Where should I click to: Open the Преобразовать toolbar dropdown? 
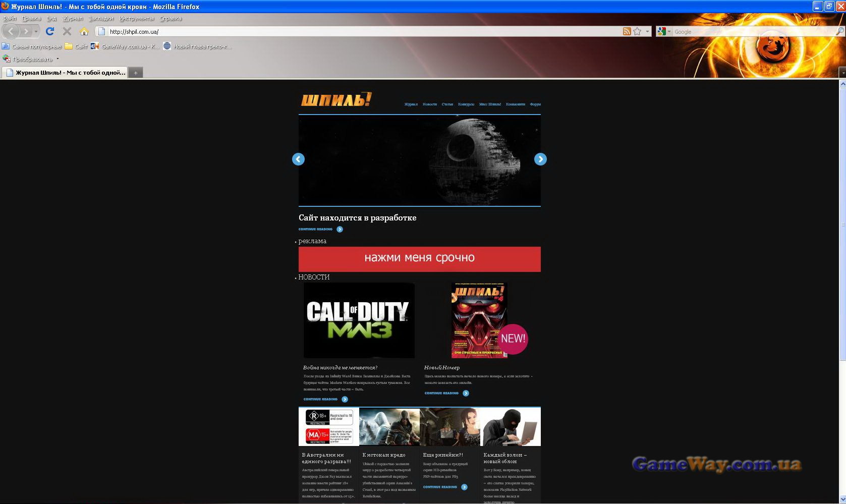click(58, 59)
